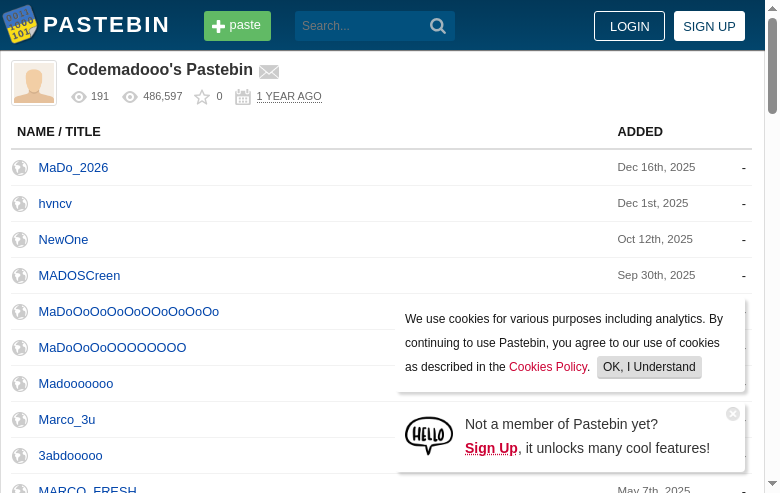Click the scrollbar down arrow

coord(772,483)
